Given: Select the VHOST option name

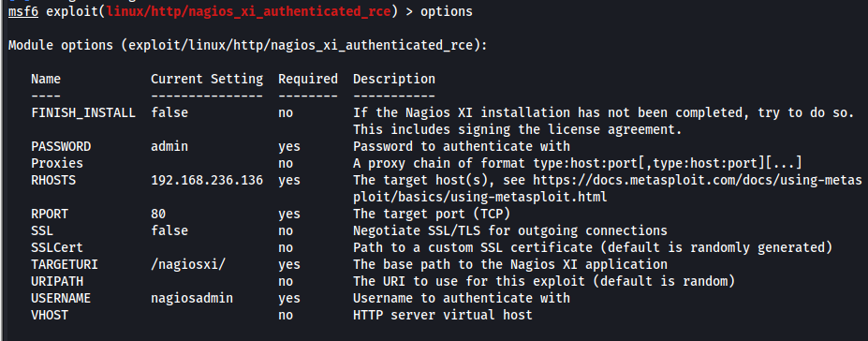Looking at the screenshot, I should coord(50,315).
